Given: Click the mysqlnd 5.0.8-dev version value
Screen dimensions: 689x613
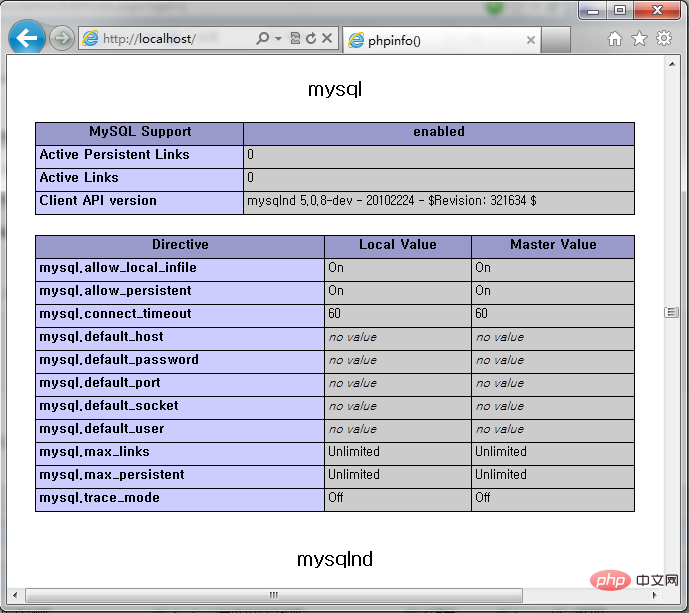Looking at the screenshot, I should pos(392,201).
